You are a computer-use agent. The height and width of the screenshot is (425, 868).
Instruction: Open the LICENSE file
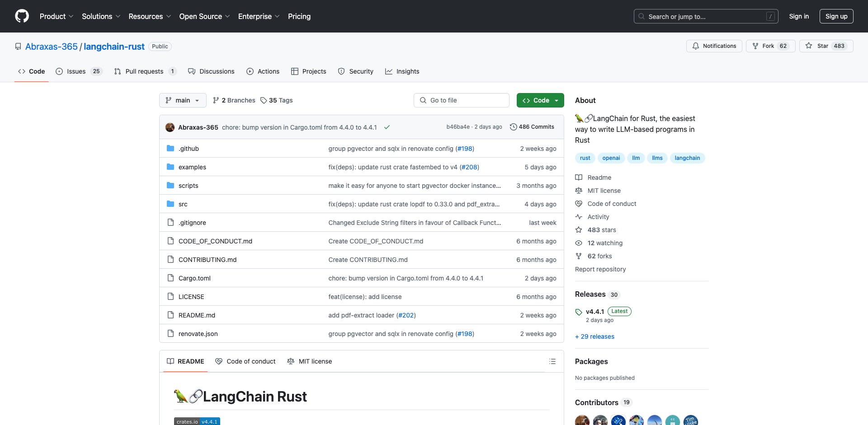[x=191, y=297]
